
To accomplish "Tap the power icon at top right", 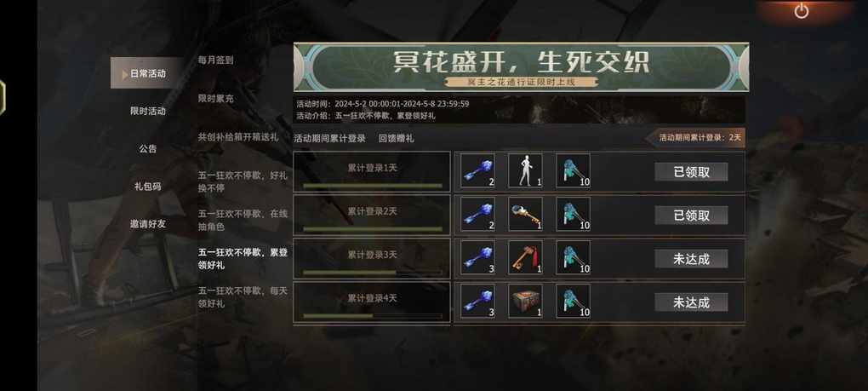I will point(802,10).
